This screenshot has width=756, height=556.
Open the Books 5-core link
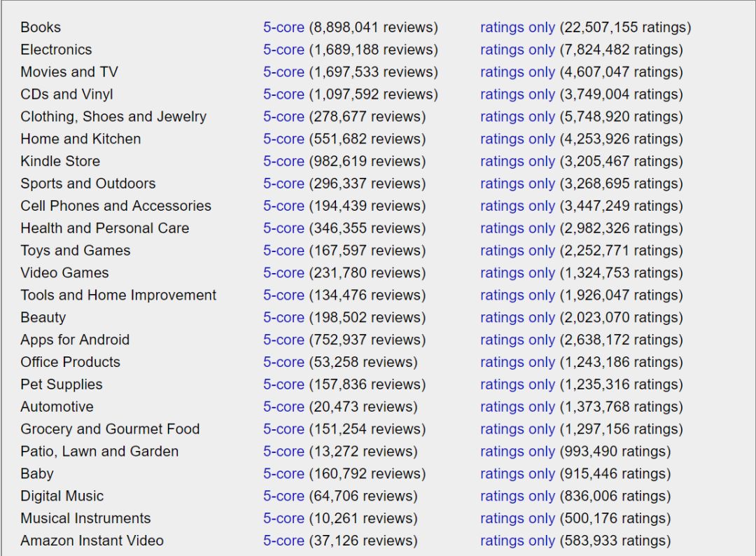click(x=283, y=27)
